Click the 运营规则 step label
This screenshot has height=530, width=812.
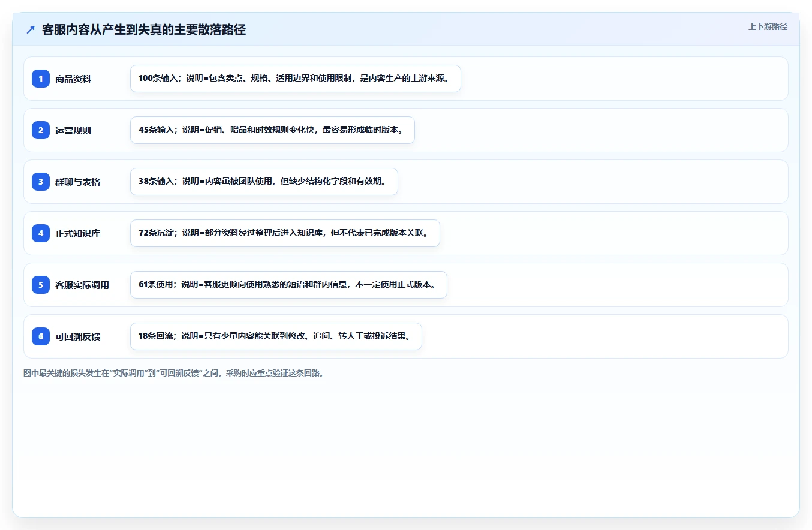(73, 130)
